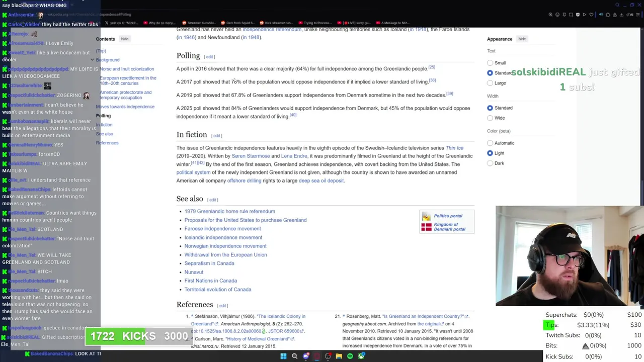Open 1979 Greenlandic home rule referendum
Image resolution: width=644 pixels, height=362 pixels.
[x=229, y=211]
